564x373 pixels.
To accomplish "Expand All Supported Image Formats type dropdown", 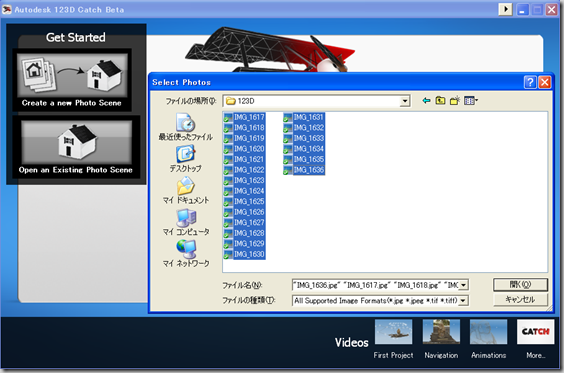I will pos(464,300).
